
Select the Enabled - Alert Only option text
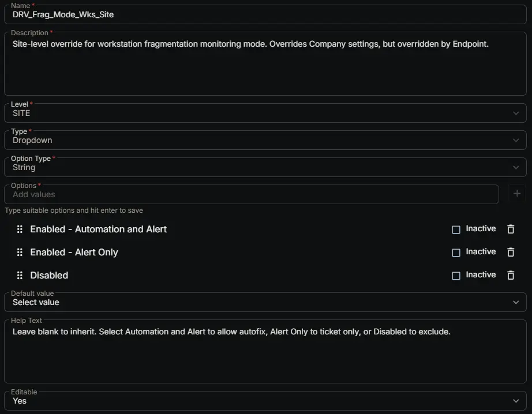click(x=74, y=253)
